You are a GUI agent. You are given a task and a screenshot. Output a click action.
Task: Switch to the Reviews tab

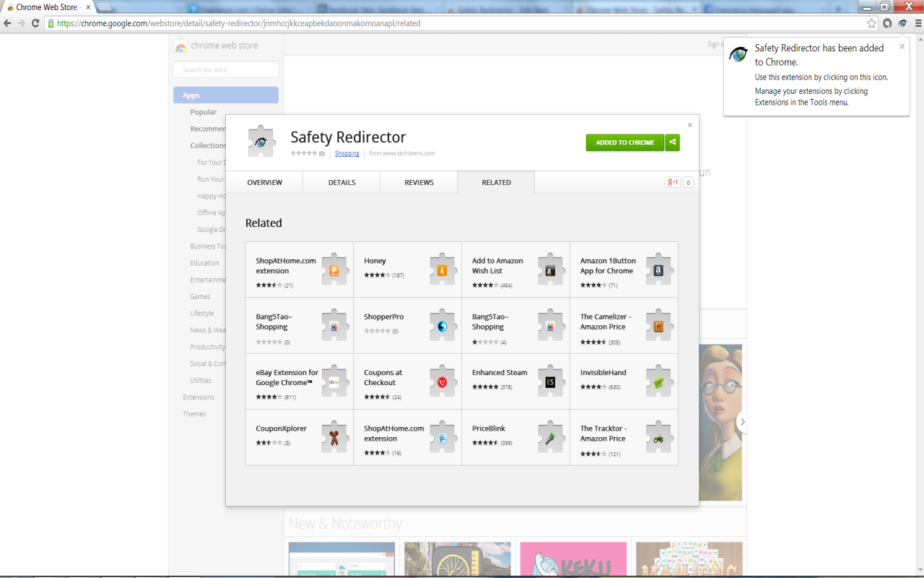point(419,182)
